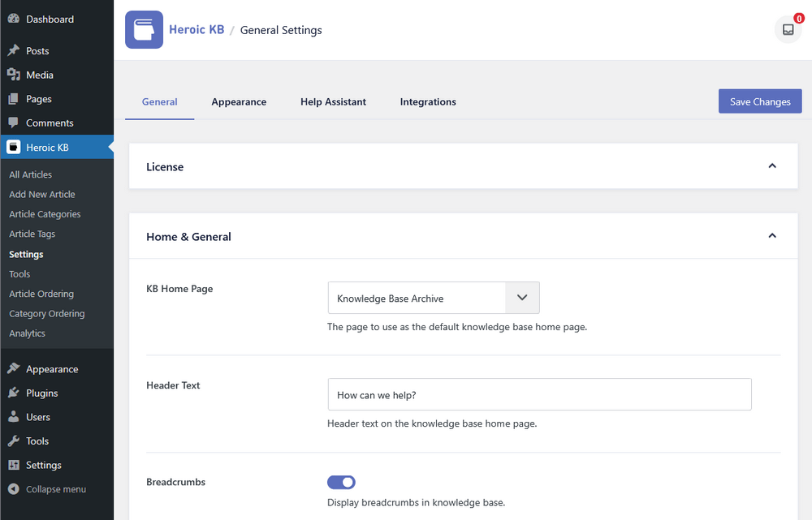Open Article Categories submenu item
The height and width of the screenshot is (520, 812).
[45, 213]
